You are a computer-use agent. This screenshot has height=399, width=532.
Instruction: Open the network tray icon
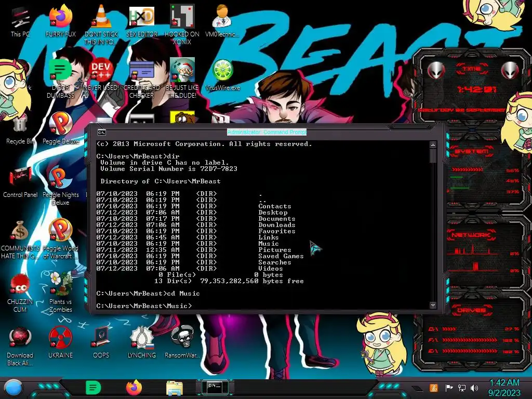(x=461, y=388)
